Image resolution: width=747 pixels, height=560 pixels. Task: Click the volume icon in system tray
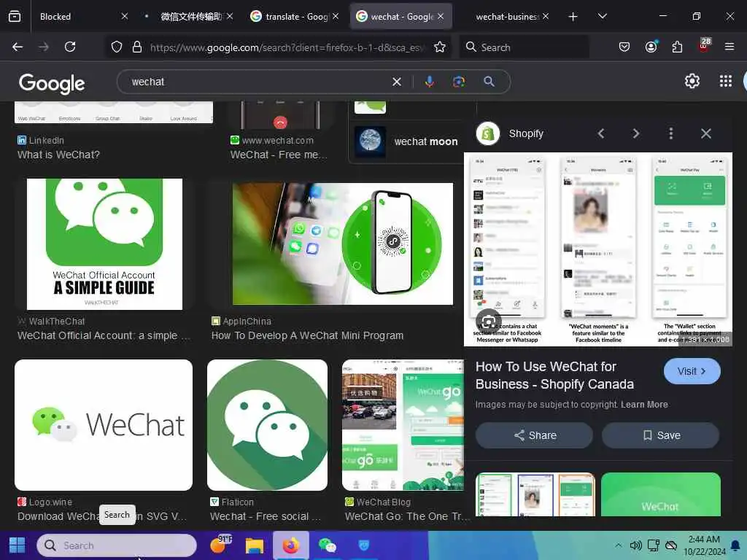point(635,545)
